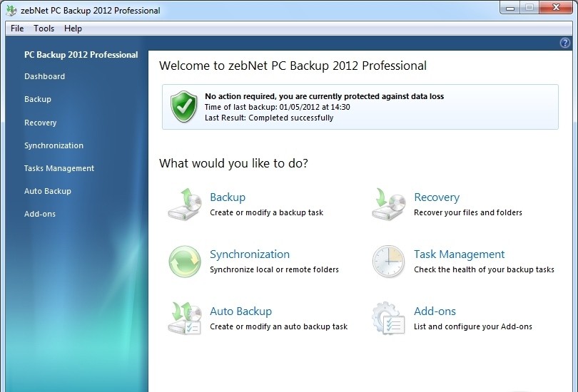Click the Backup disk icon
The image size is (578, 392).
185,205
